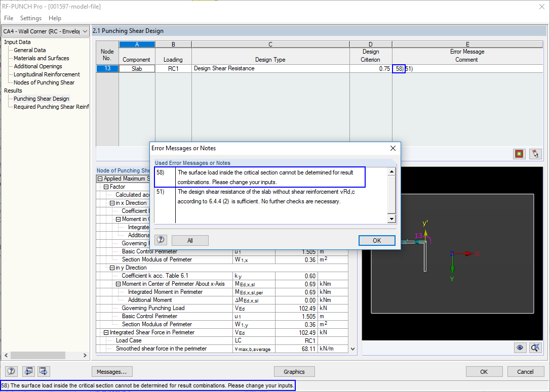Close the RF-PUNCH Pro window
Viewport: 550px width, 392px height.
pos(541,7)
